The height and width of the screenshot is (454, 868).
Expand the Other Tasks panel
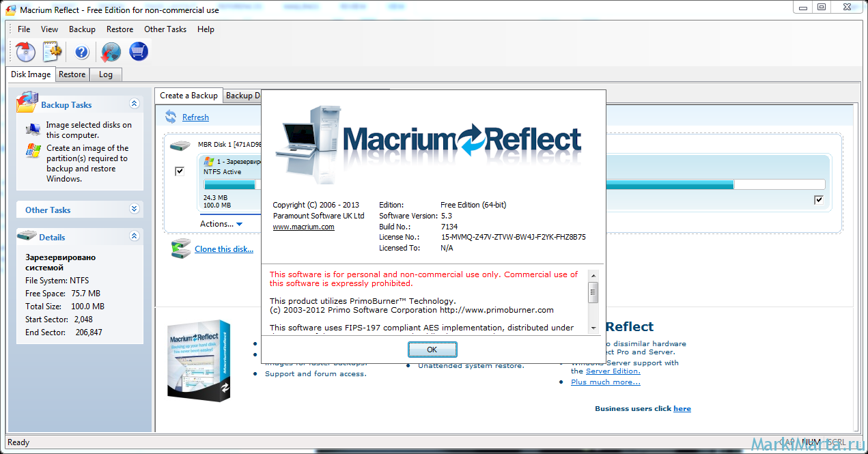click(x=135, y=210)
